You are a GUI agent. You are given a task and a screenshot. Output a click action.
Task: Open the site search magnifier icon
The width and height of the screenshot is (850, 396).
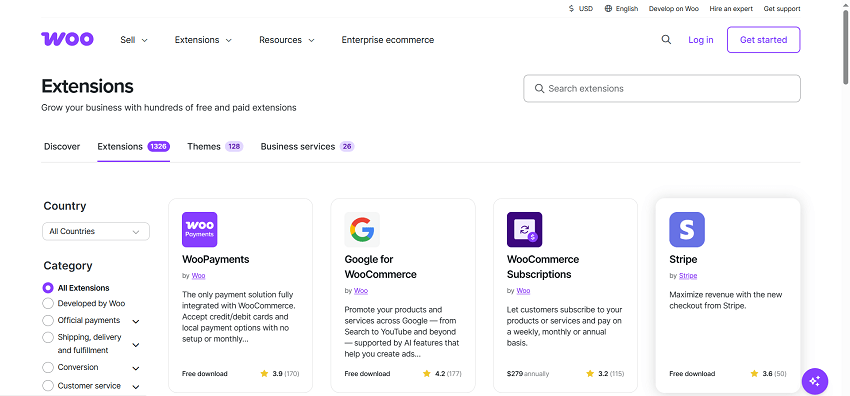(666, 40)
